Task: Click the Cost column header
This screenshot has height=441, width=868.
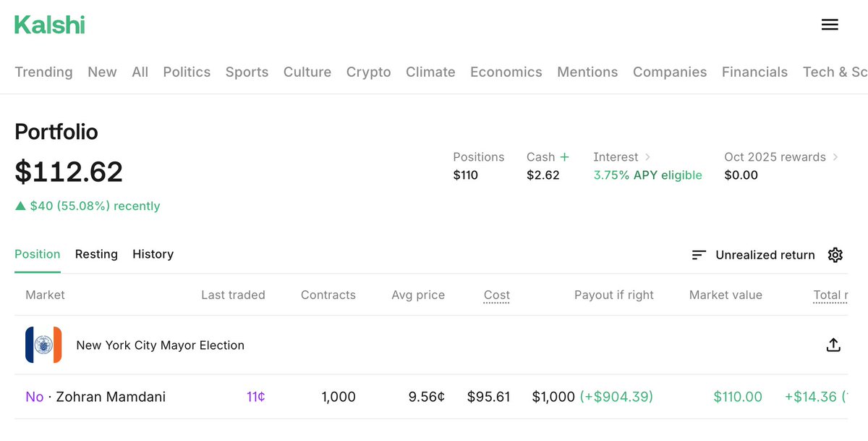Action: click(x=496, y=295)
